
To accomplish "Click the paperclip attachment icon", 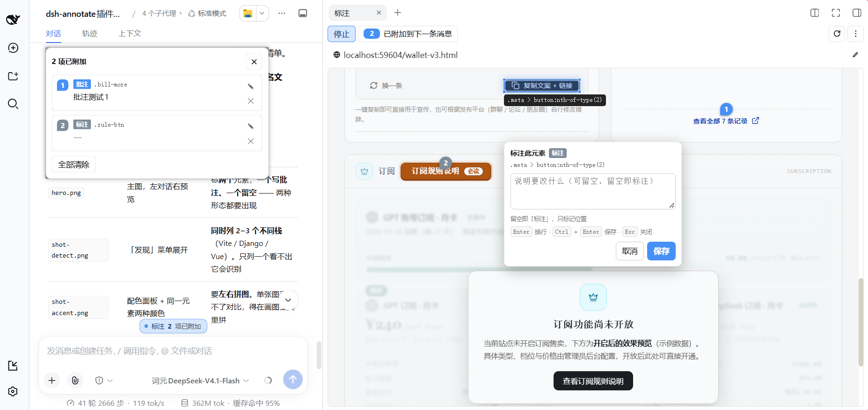I will pos(75,381).
